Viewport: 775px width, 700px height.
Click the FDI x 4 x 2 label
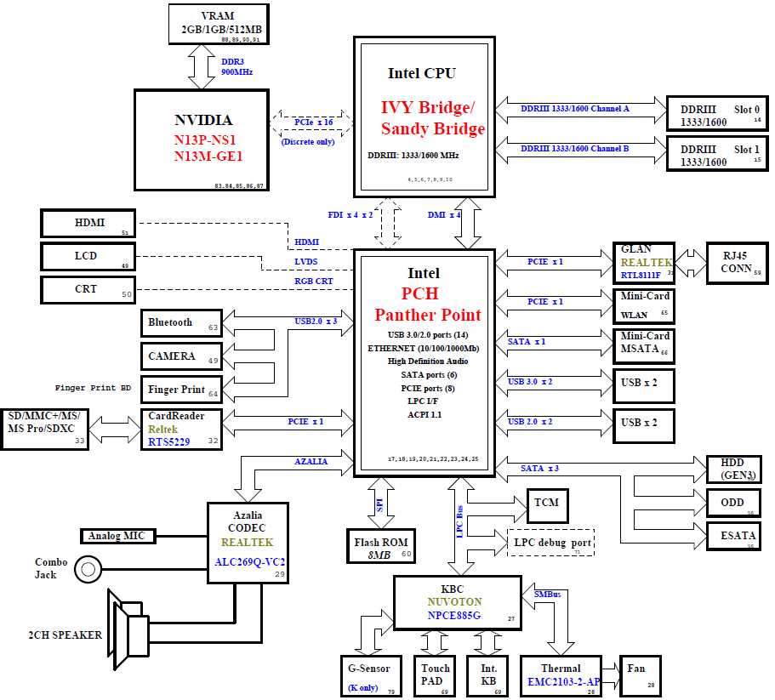350,215
